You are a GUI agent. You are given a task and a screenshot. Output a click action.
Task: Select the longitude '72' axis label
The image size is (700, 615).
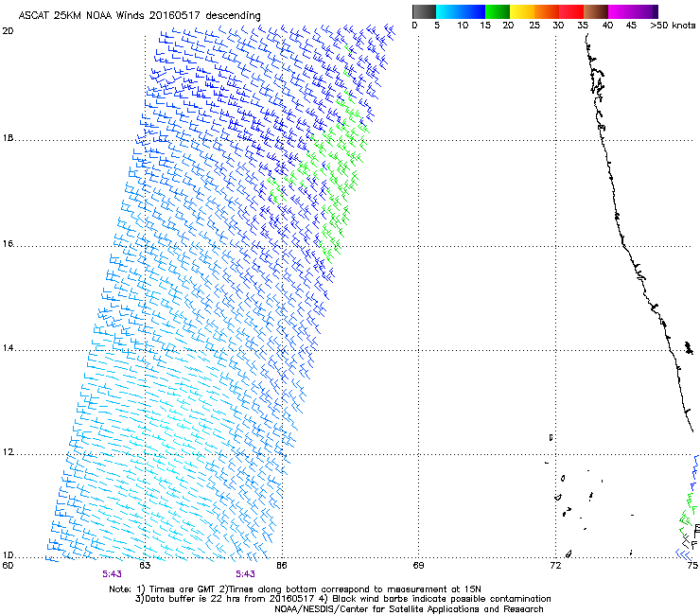555,566
